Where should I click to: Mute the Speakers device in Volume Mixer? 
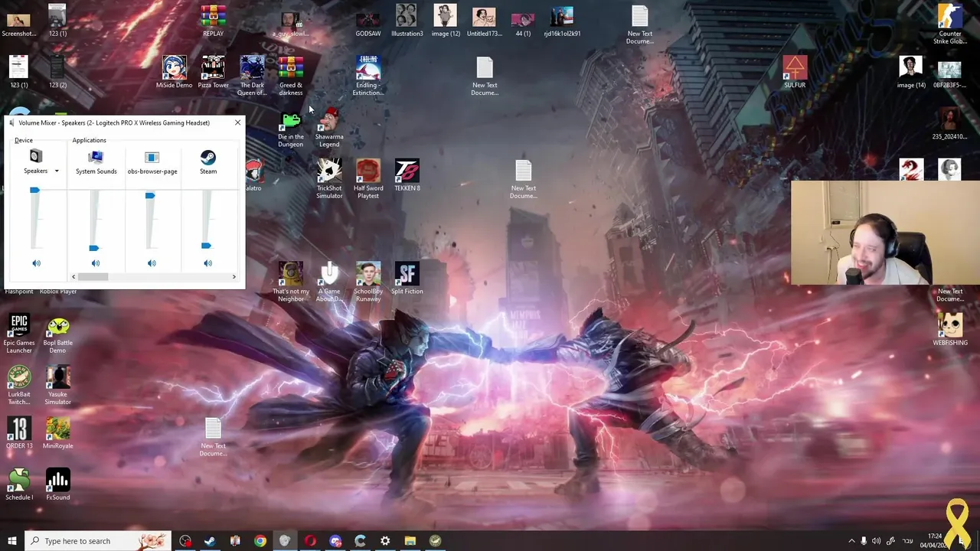[x=36, y=263]
